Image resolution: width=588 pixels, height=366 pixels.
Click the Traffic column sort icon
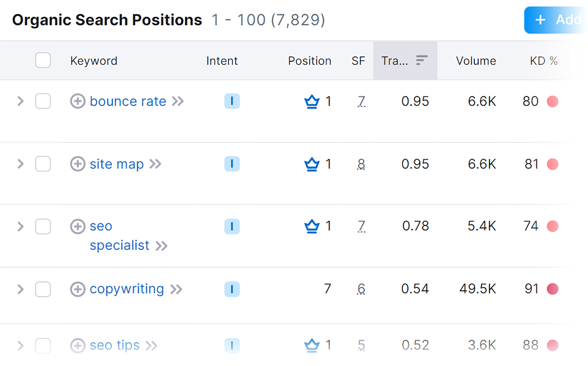[422, 60]
